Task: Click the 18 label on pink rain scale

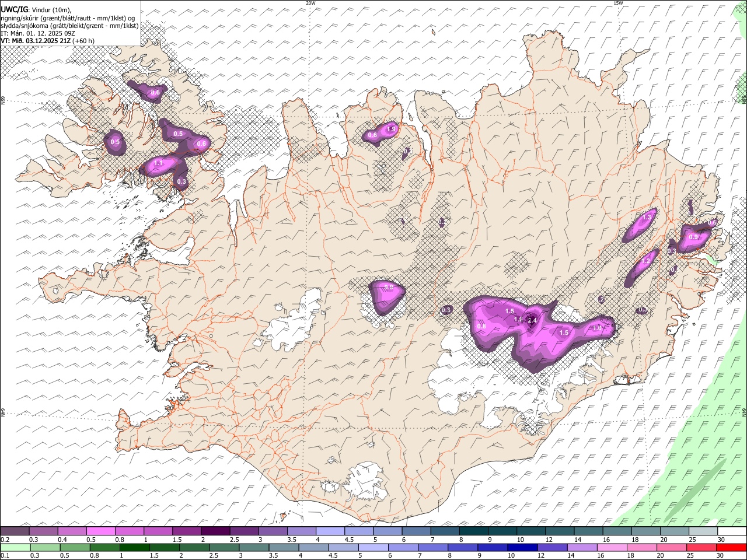Action: coord(630,556)
